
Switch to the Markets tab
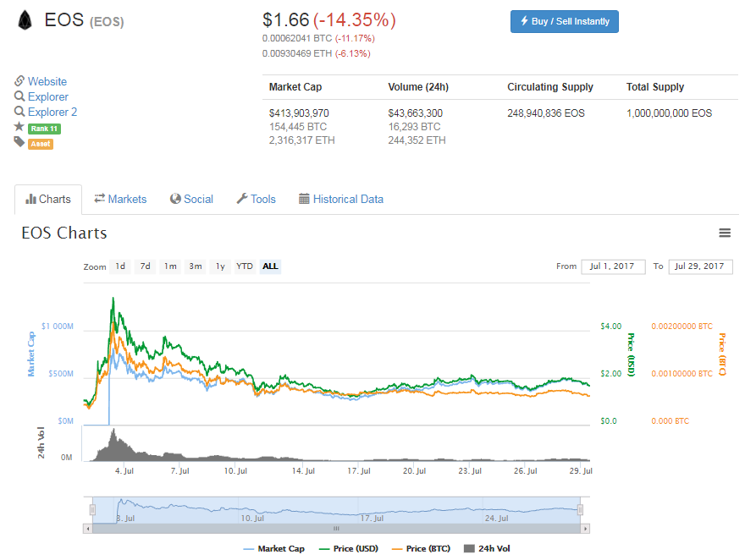pyautogui.click(x=120, y=200)
